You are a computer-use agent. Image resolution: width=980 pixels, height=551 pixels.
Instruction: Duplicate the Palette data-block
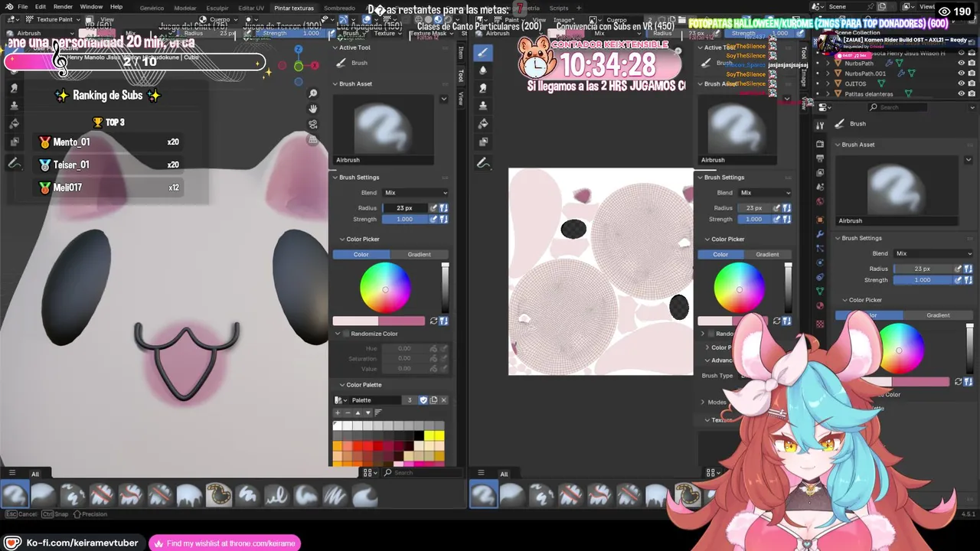point(433,400)
